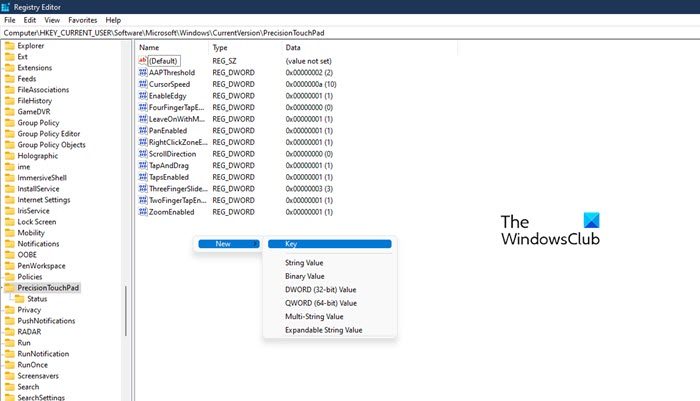
Task: Open the Favorites menu
Action: coord(83,20)
